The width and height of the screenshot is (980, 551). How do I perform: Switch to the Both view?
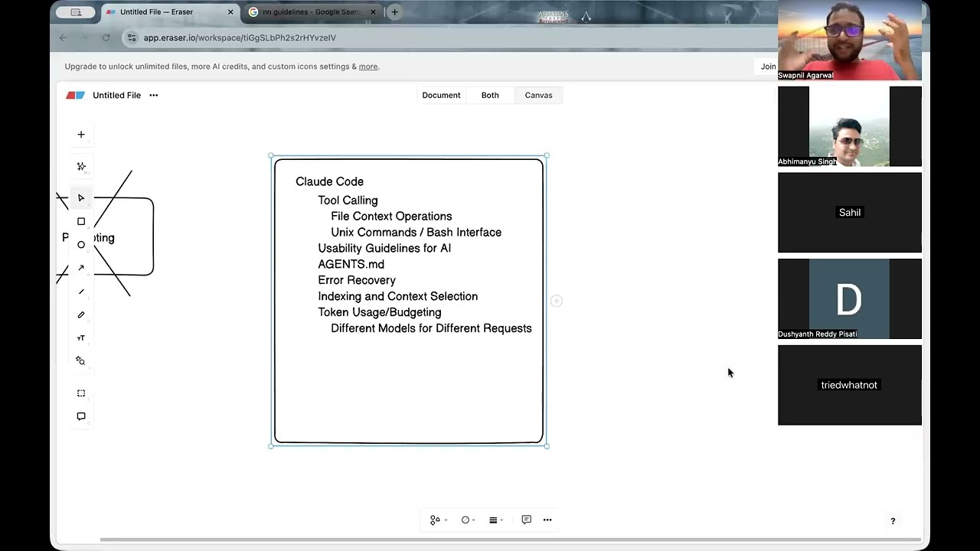[490, 96]
